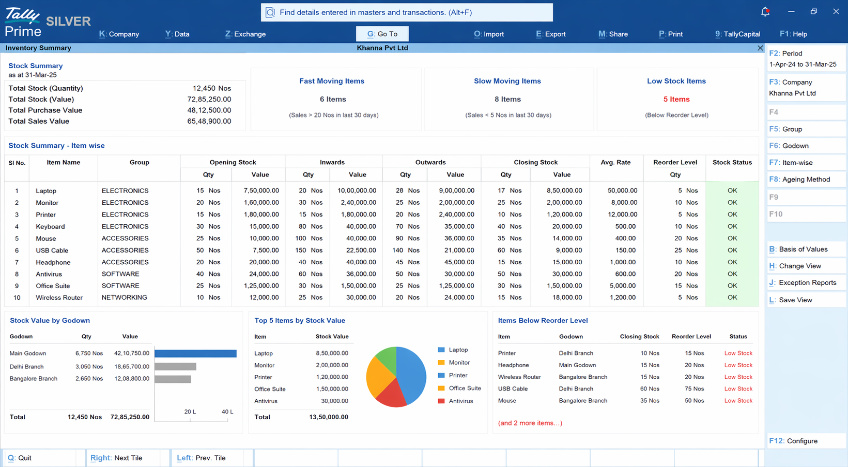Image resolution: width=848 pixels, height=467 pixels.
Task: Click F3: Company button
Action: click(x=805, y=88)
